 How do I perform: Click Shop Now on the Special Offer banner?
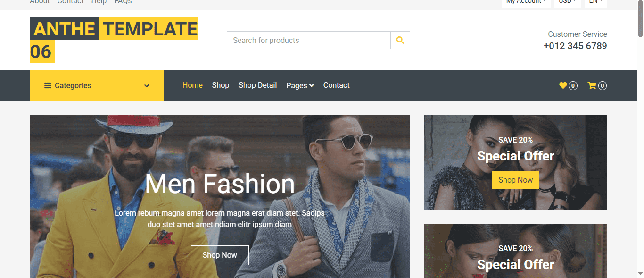515,180
